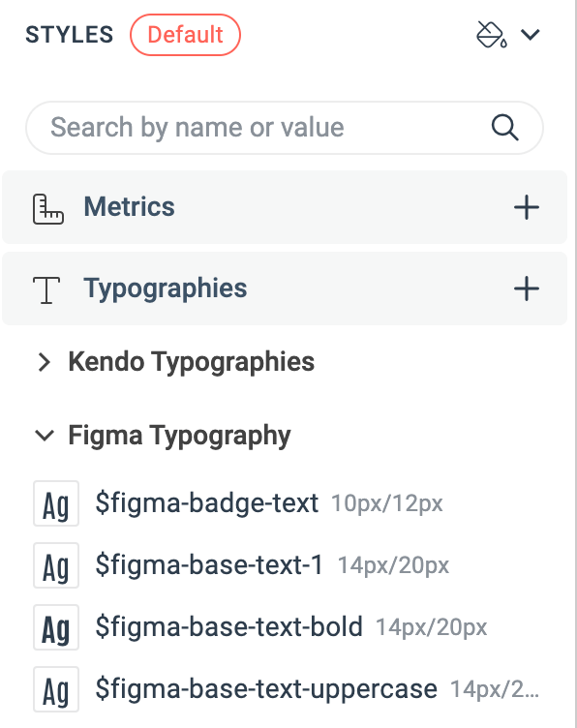
Task: Open the dropdown arrow beside paint bucket
Action: (530, 34)
